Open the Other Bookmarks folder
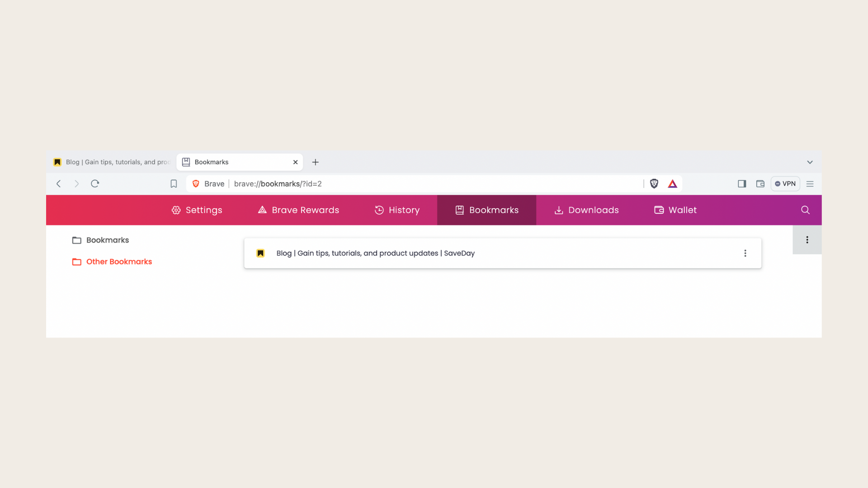This screenshot has width=868, height=488. 118,262
